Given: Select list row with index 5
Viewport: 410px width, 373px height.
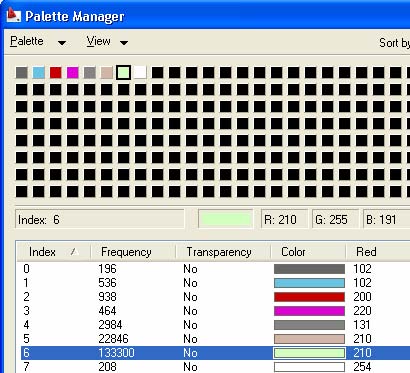Looking at the screenshot, I should (x=215, y=339).
